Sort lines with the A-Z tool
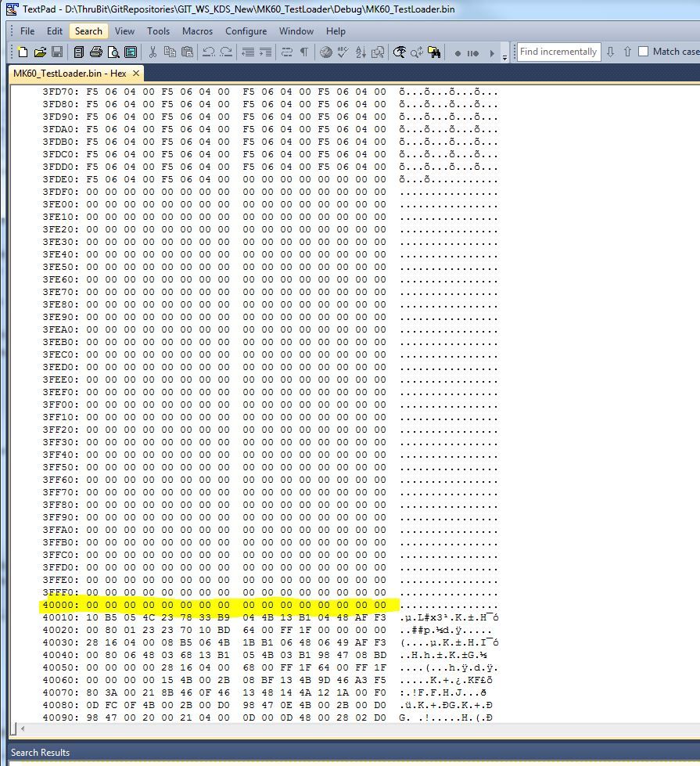 click(360, 52)
